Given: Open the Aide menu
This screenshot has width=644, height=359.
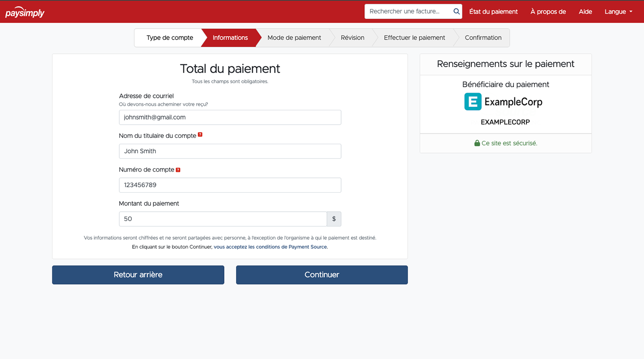Looking at the screenshot, I should (x=585, y=12).
